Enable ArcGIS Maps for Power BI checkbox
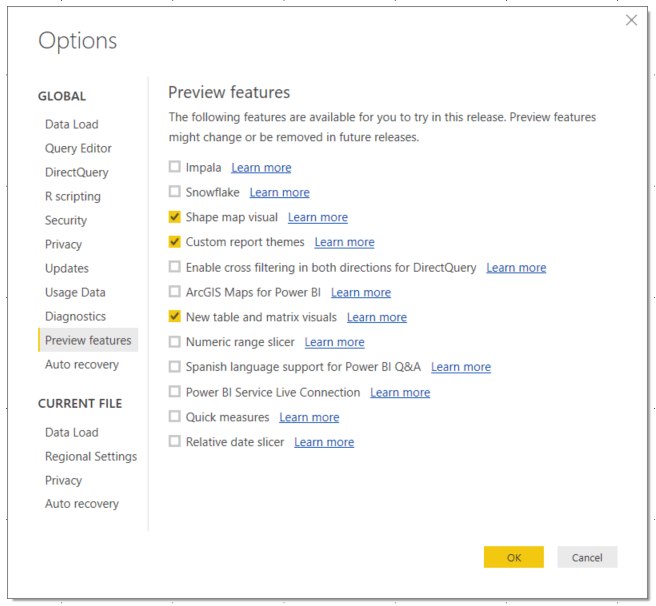This screenshot has height=606, width=656. 174,291
